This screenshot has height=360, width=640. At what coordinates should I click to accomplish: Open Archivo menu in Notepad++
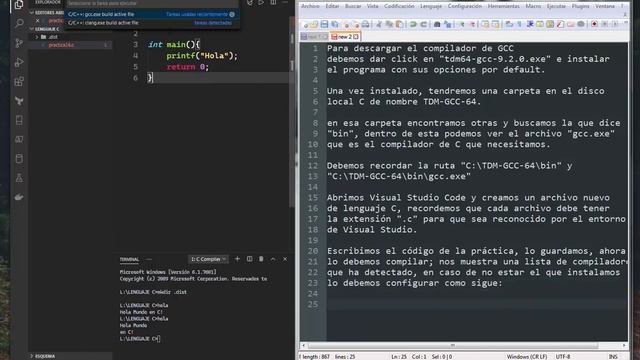point(310,6)
